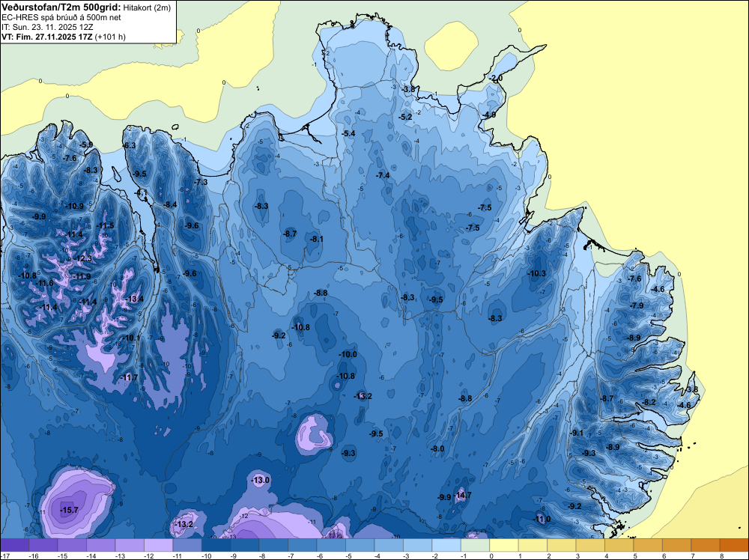Pick legend swatch between -13 and -12
Viewport: 749px width, 560px height.
130,545
